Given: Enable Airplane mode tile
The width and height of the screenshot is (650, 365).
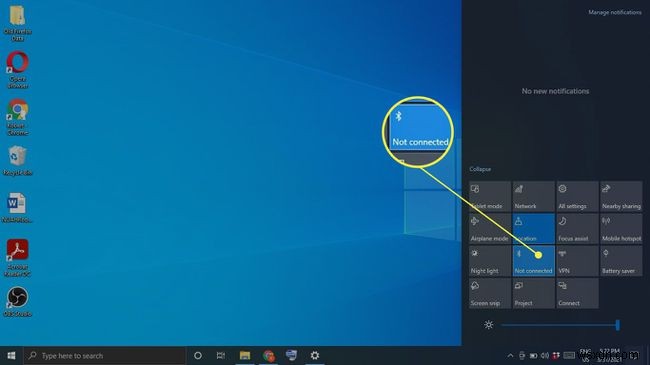Looking at the screenshot, I should coord(490,229).
